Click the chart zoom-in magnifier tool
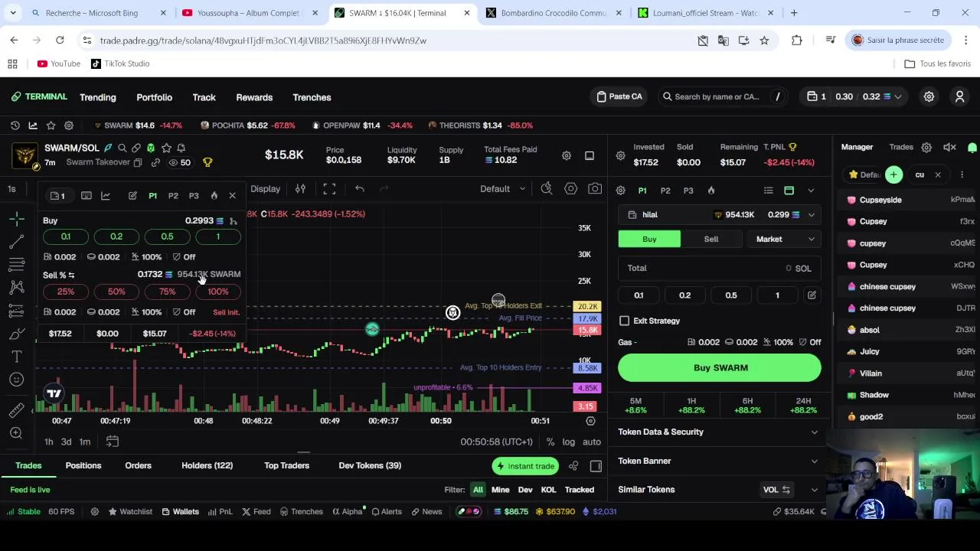 click(x=16, y=433)
